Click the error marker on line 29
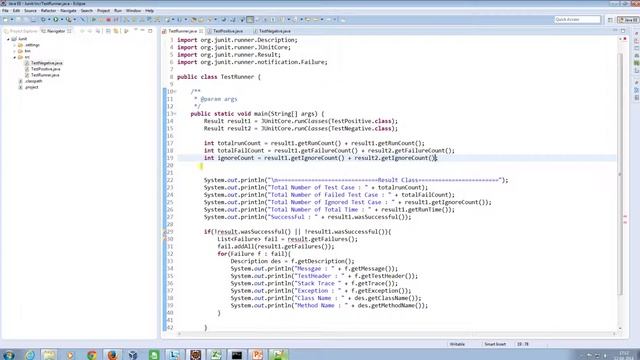This screenshot has height=360, width=640. point(165,232)
